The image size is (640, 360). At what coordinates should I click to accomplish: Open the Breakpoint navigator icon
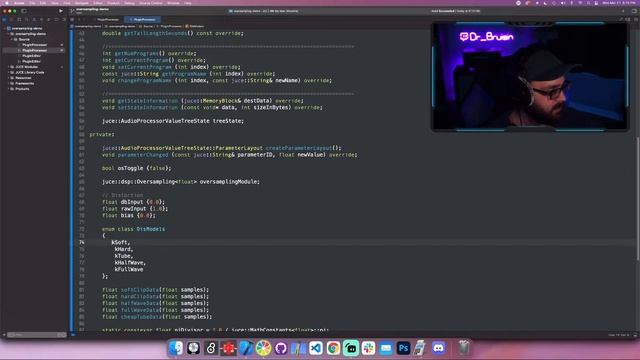click(x=56, y=20)
